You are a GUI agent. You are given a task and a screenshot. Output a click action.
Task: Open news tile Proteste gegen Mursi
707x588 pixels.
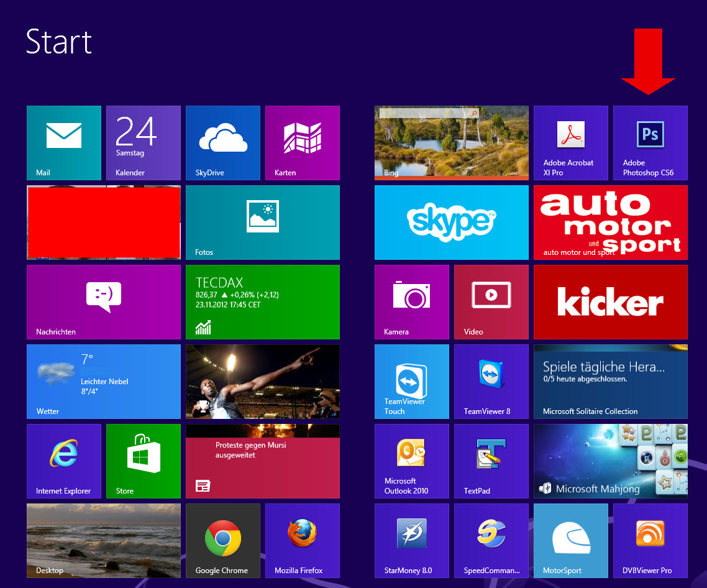click(x=263, y=461)
